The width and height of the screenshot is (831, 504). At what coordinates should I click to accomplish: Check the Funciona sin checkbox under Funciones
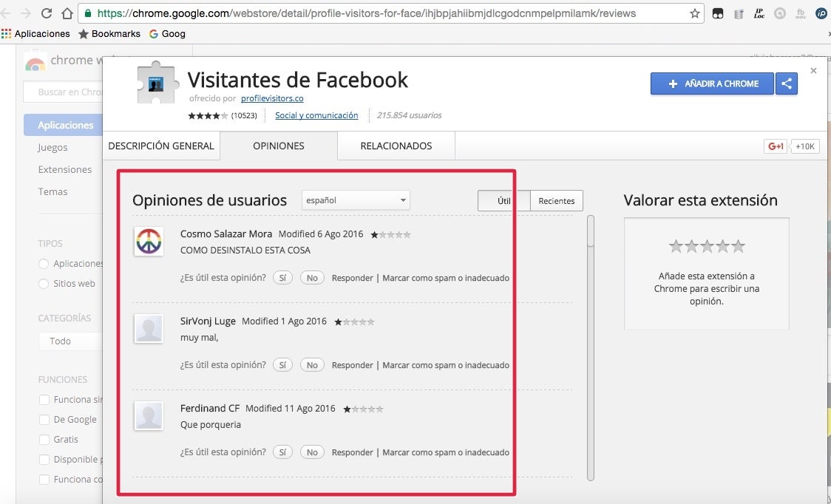(44, 400)
